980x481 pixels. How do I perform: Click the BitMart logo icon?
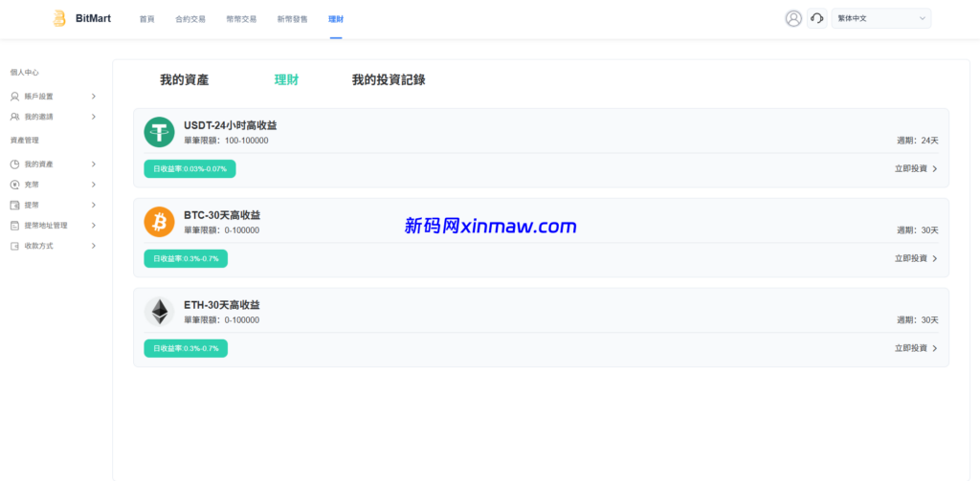59,19
